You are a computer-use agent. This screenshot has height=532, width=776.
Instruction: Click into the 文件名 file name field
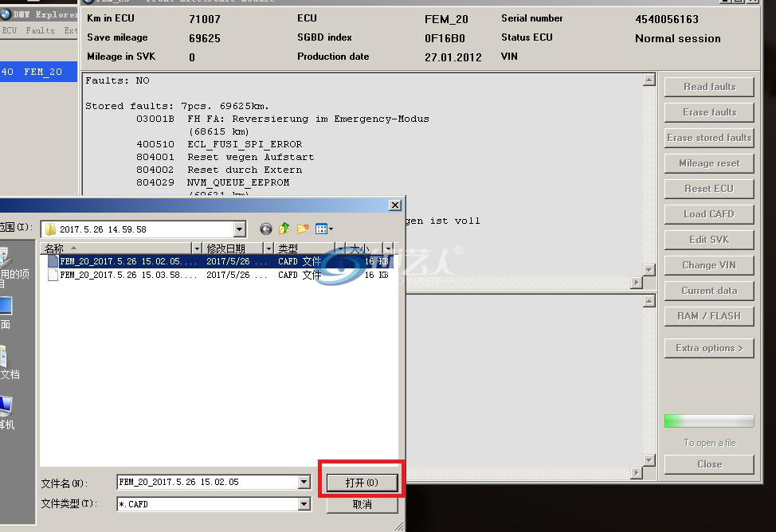(x=208, y=482)
